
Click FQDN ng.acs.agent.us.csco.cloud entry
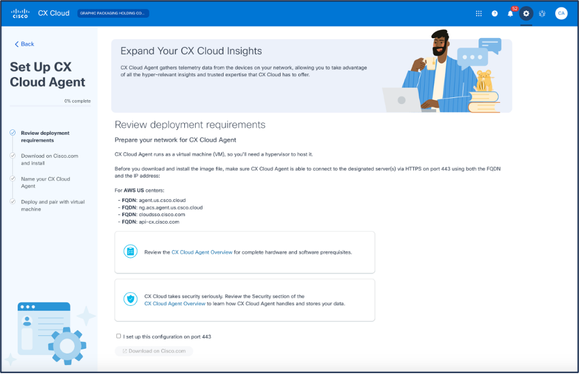tap(162, 207)
